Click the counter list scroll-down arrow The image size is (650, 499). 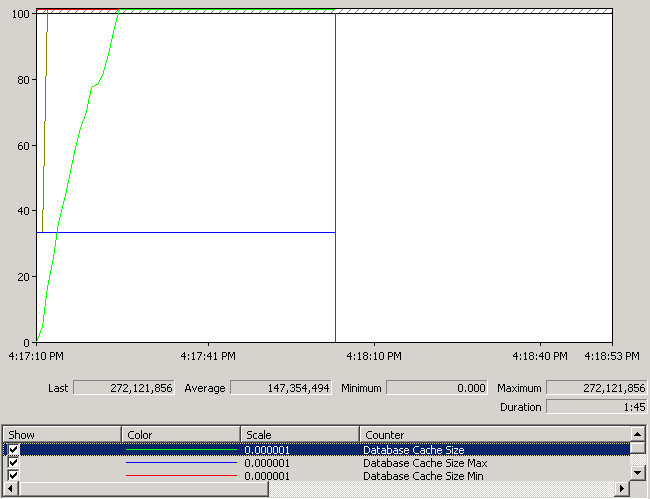click(x=637, y=475)
